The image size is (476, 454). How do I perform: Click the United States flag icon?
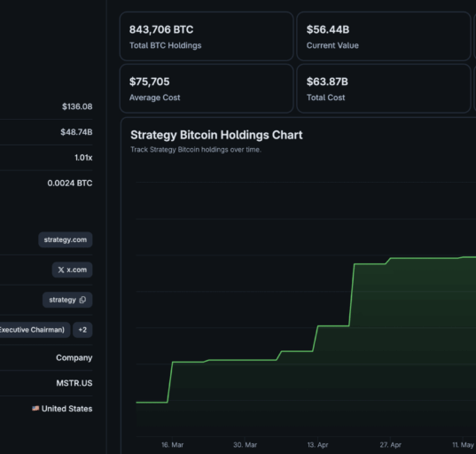[x=35, y=409]
